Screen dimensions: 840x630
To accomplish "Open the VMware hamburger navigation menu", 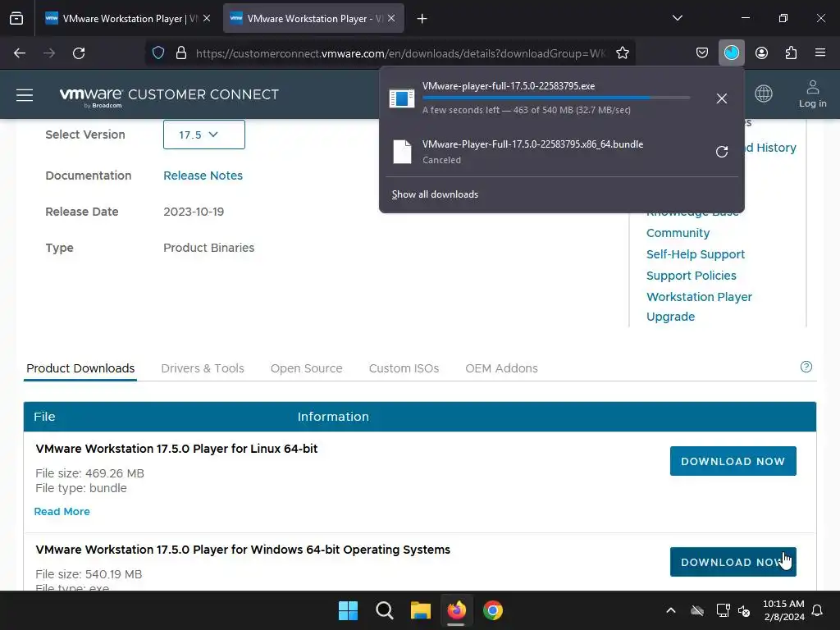I will 25,95.
